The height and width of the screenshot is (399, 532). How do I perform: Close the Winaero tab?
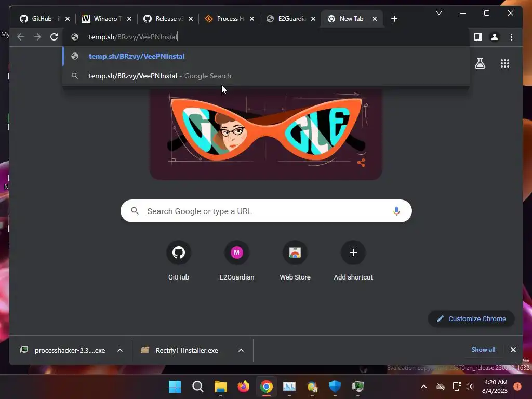click(129, 19)
